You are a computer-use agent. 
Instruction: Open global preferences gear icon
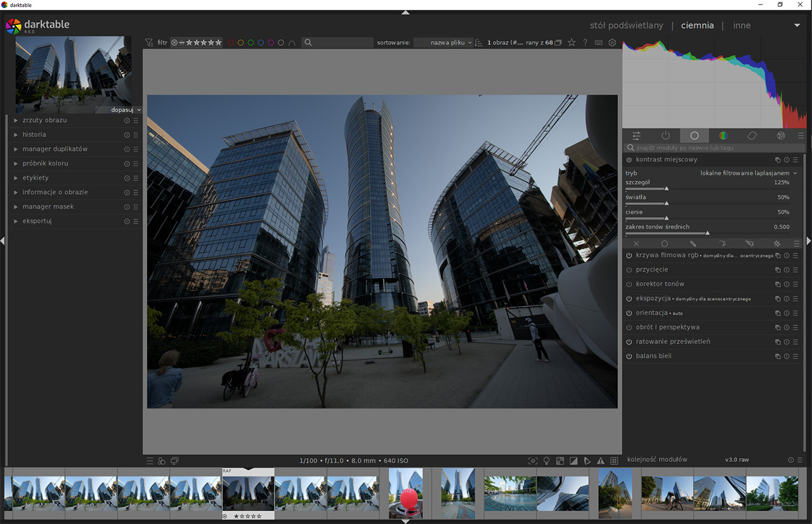pos(612,43)
